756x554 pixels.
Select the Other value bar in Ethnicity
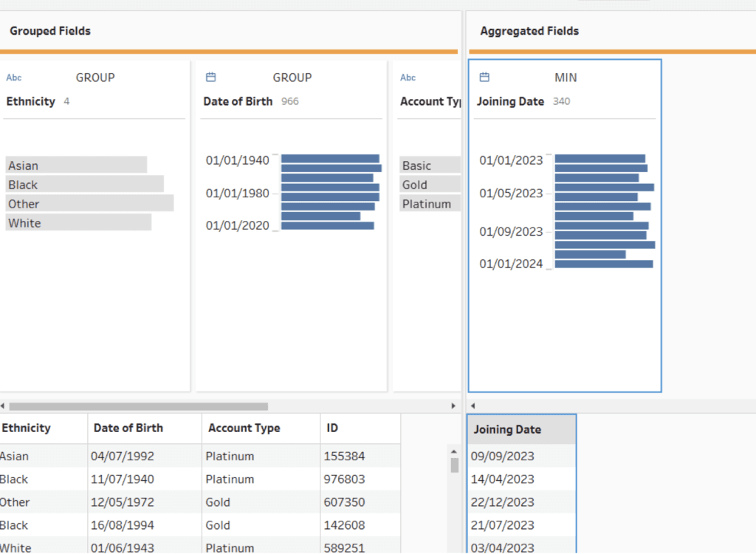coord(89,204)
